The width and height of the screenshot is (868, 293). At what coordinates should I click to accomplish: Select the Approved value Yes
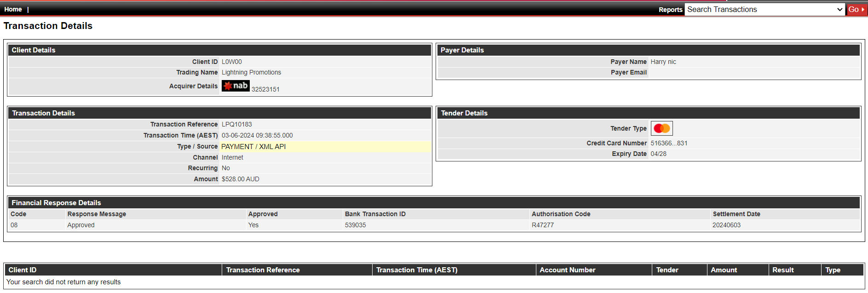tap(253, 225)
